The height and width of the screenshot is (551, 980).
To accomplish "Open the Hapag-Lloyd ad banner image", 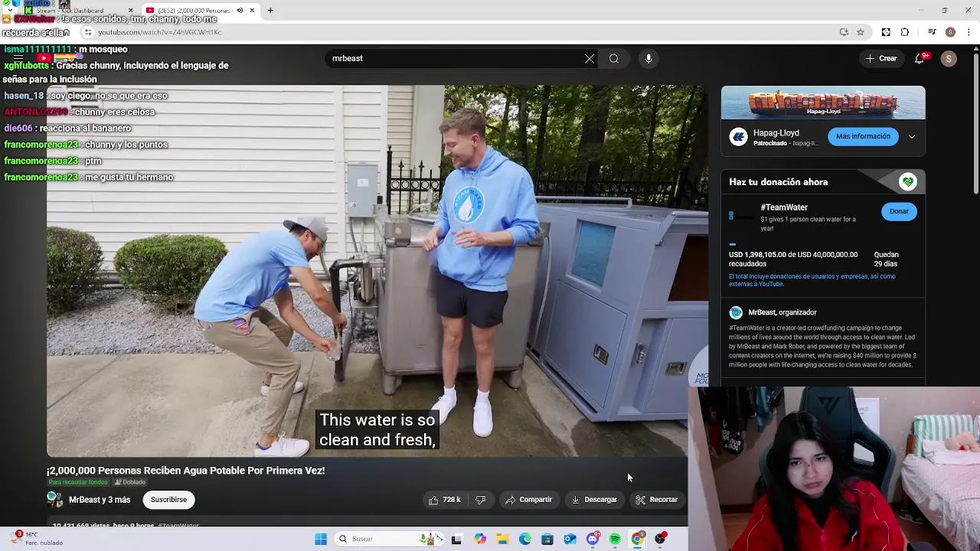I will tap(823, 103).
